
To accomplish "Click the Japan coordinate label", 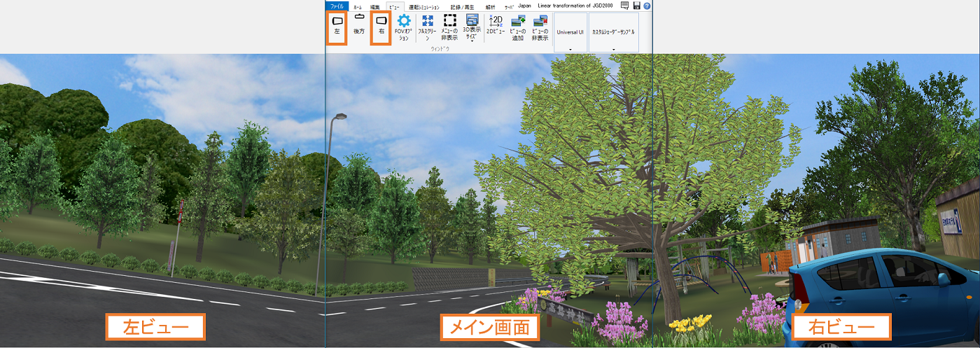I will (x=525, y=6).
